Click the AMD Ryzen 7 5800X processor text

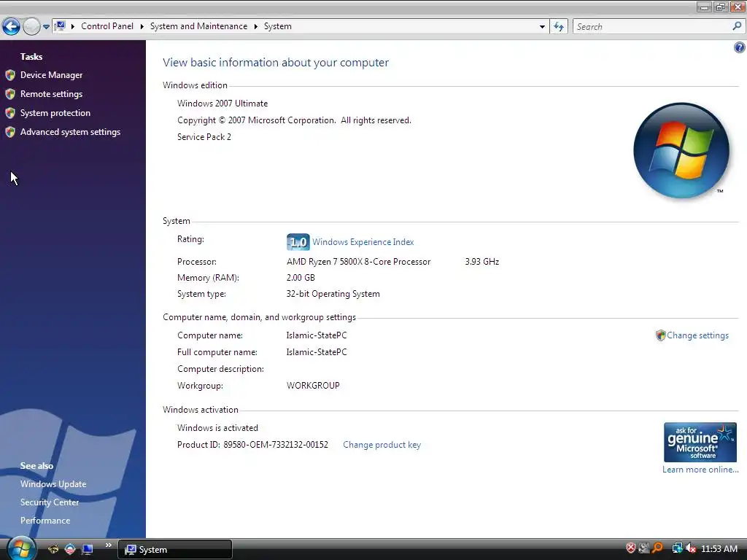click(358, 262)
